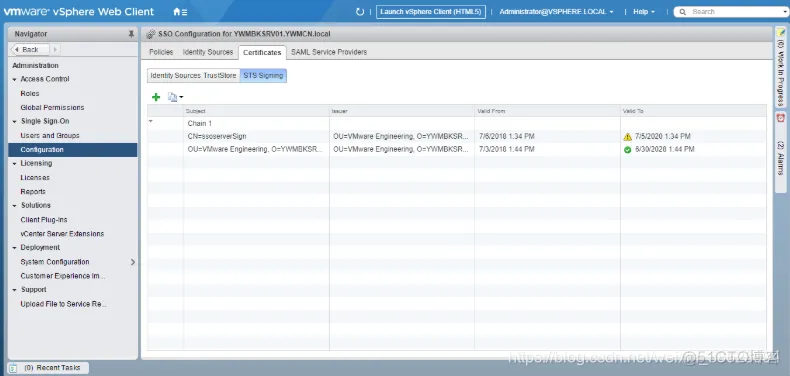Sort by the Valid To column header

point(693,111)
